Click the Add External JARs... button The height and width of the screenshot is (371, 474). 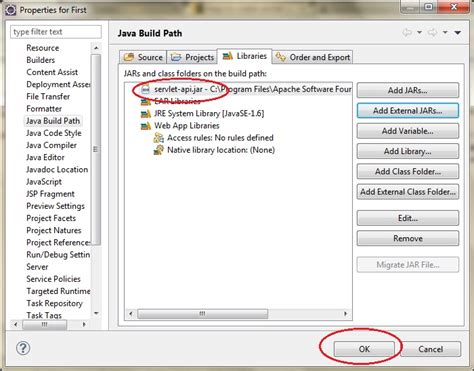coord(408,111)
